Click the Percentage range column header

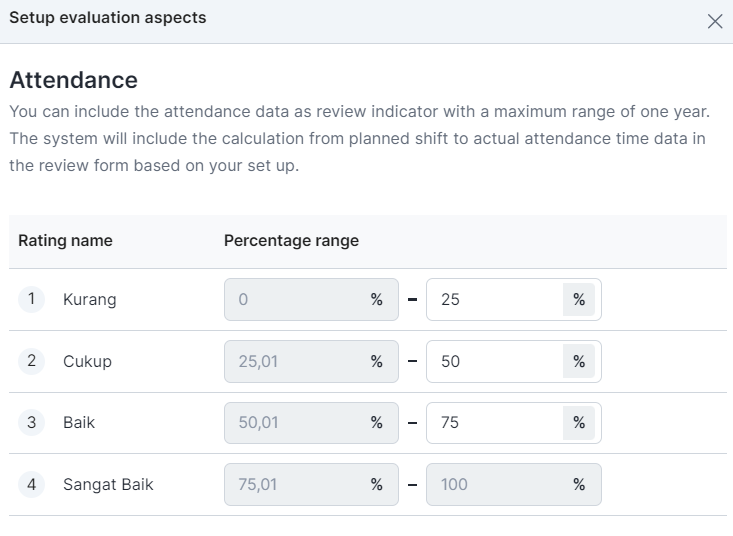tap(291, 241)
